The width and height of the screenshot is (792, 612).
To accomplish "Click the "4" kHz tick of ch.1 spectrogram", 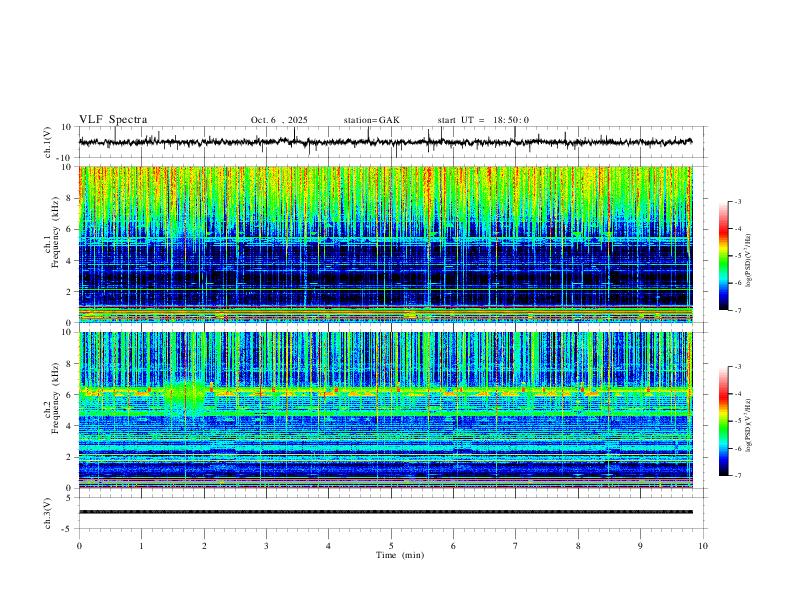I will click(x=70, y=261).
